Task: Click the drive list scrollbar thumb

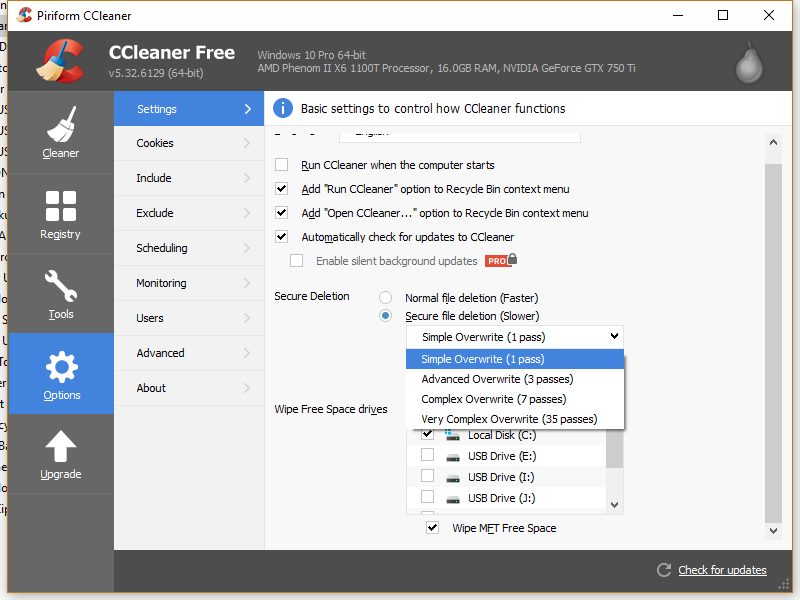Action: [615, 448]
